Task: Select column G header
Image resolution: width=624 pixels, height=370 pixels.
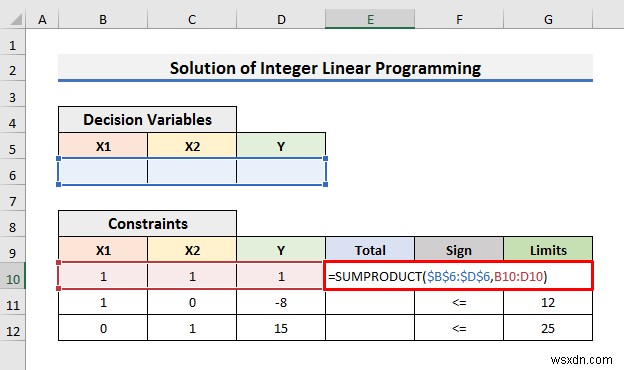Action: pos(548,19)
